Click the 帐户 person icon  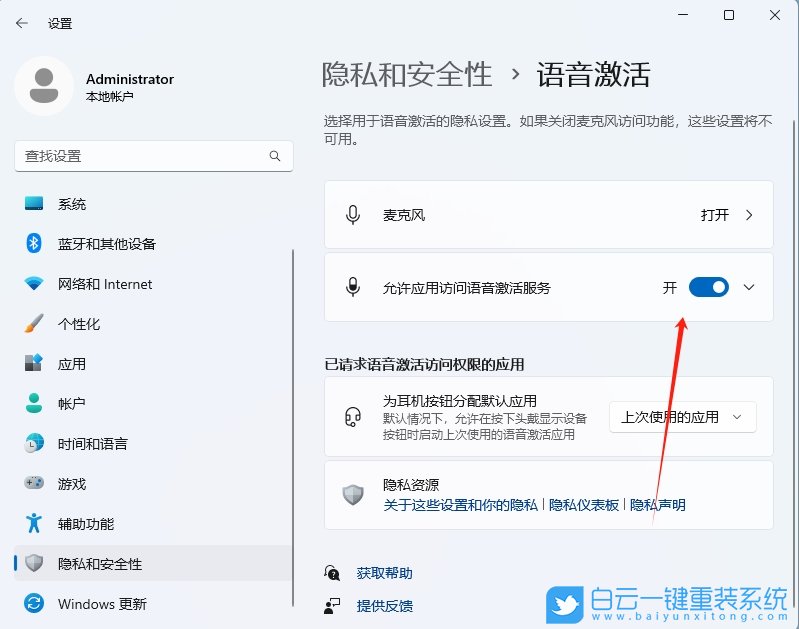pyautogui.click(x=34, y=403)
